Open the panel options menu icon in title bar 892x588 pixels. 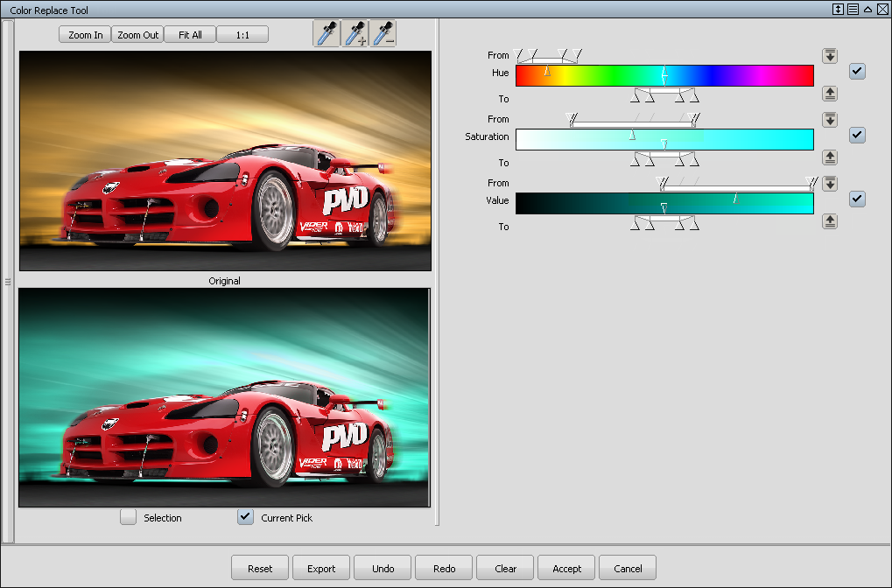853,10
